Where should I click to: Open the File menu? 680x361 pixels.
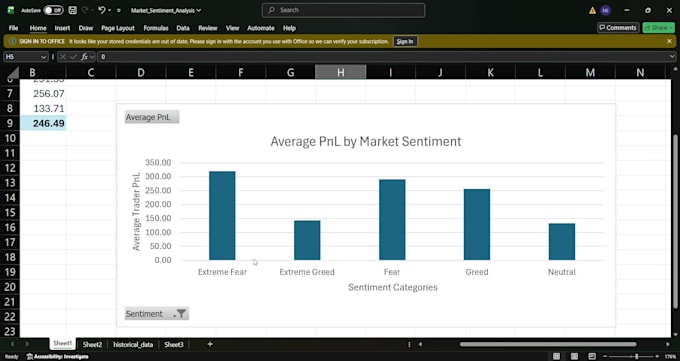pyautogui.click(x=13, y=28)
